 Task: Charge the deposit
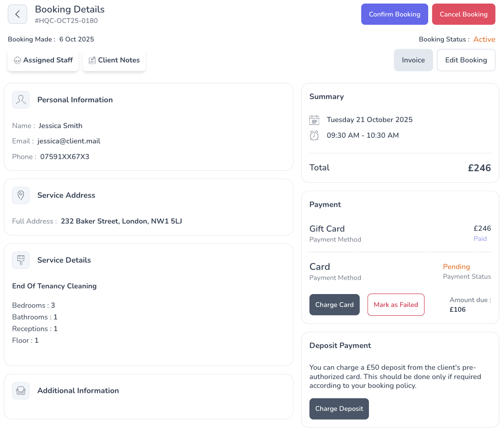(x=339, y=409)
